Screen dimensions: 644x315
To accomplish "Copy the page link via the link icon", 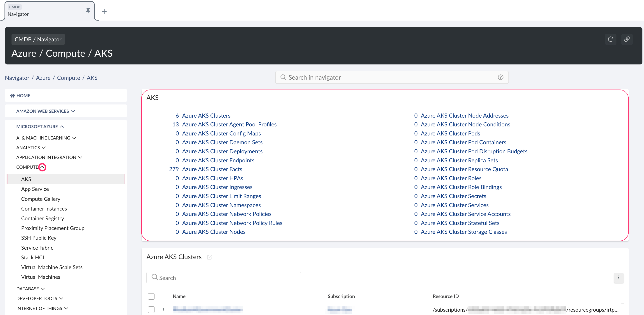I will click(x=627, y=39).
